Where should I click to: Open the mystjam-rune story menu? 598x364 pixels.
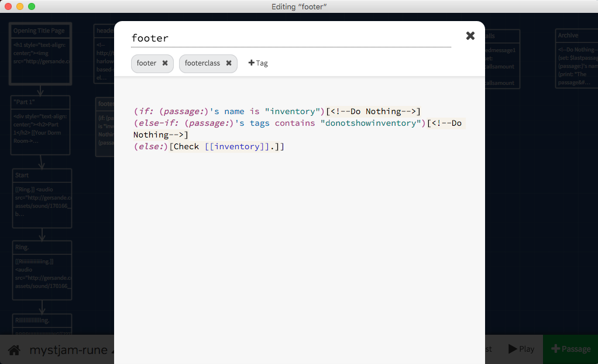pyautogui.click(x=69, y=350)
